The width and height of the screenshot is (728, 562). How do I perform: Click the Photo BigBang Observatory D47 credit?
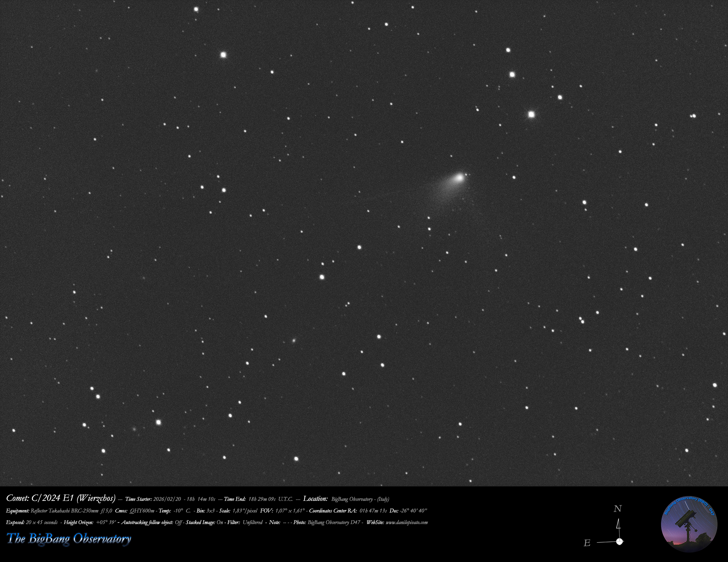pyautogui.click(x=334, y=523)
